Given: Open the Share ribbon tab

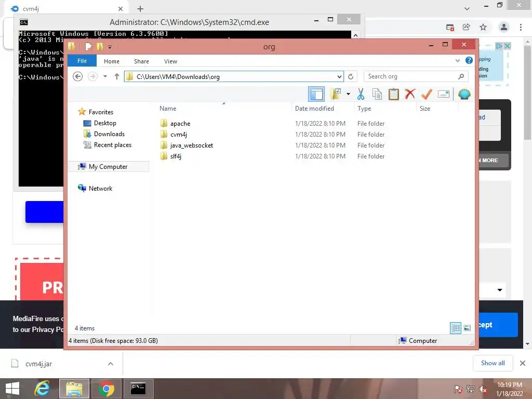Looking at the screenshot, I should tap(141, 61).
